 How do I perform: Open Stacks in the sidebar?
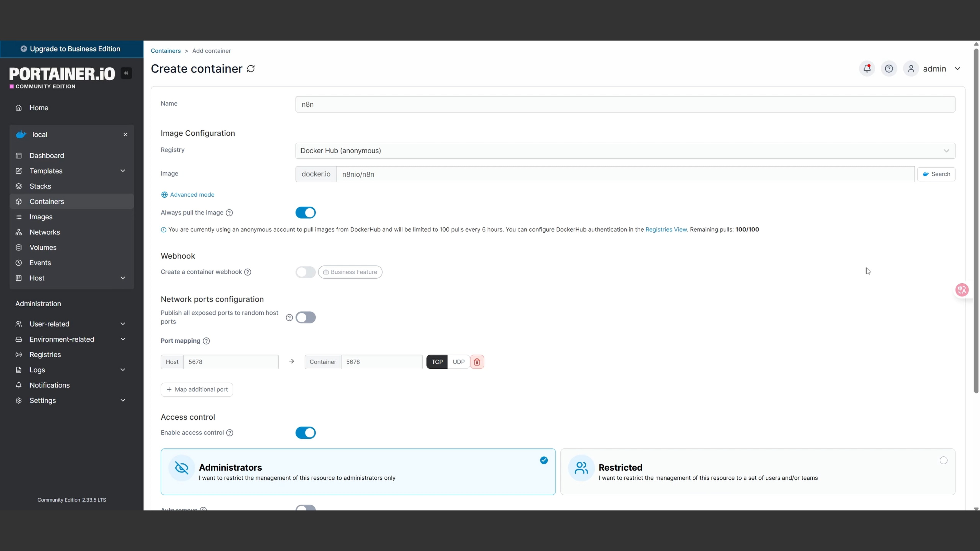40,186
